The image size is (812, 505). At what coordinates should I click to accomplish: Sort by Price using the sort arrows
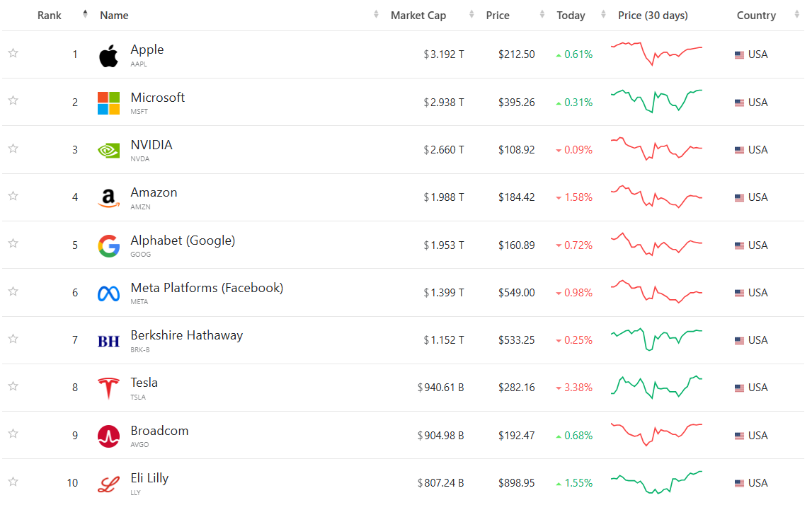[x=542, y=14]
